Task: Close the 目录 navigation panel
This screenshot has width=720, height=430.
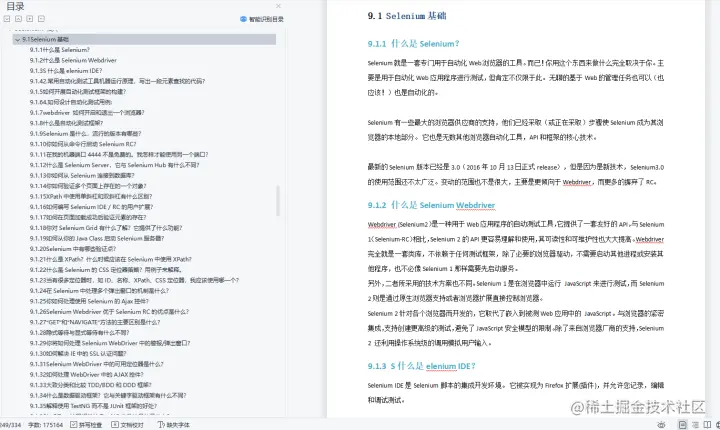Action: 278,6
